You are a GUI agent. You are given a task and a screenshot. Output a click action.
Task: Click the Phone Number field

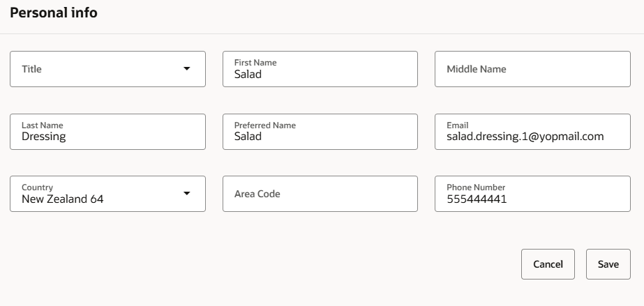click(532, 194)
